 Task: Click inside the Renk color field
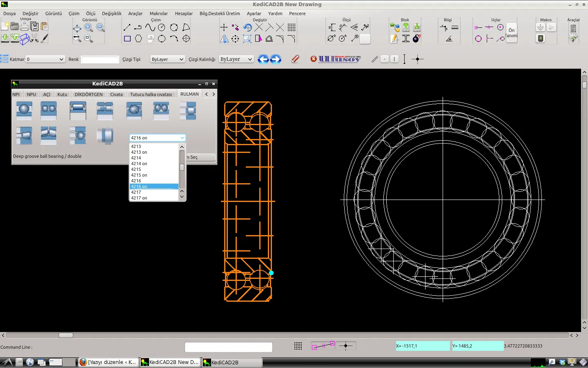(100, 59)
